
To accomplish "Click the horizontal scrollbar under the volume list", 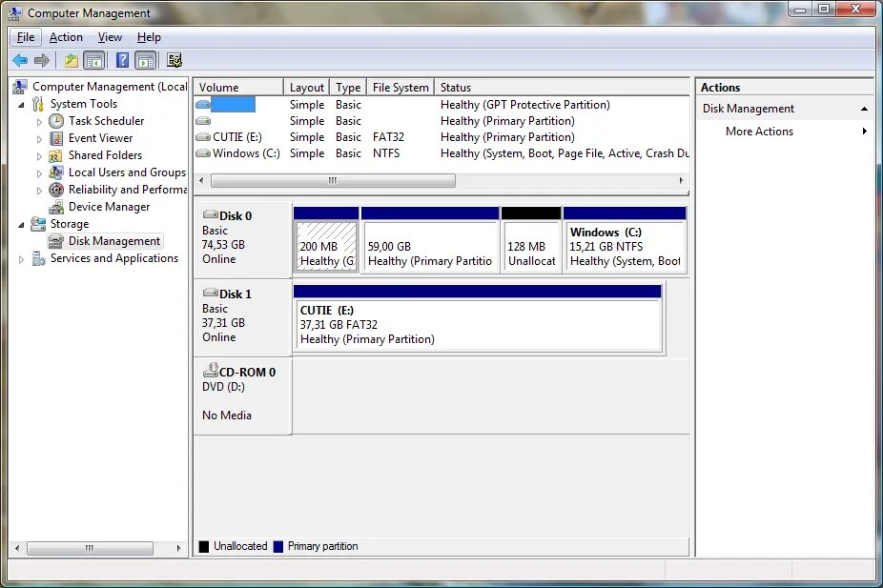I will pos(333,181).
